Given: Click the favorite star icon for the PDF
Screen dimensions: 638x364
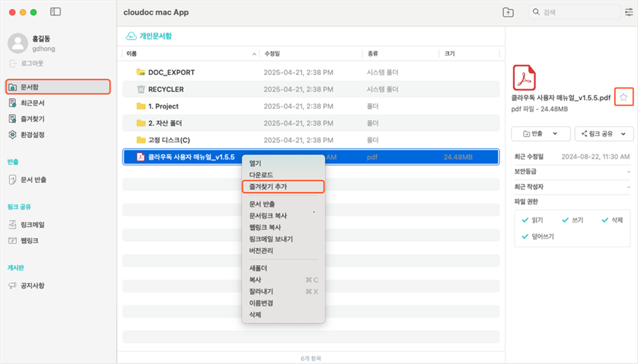Looking at the screenshot, I should pyautogui.click(x=623, y=98).
